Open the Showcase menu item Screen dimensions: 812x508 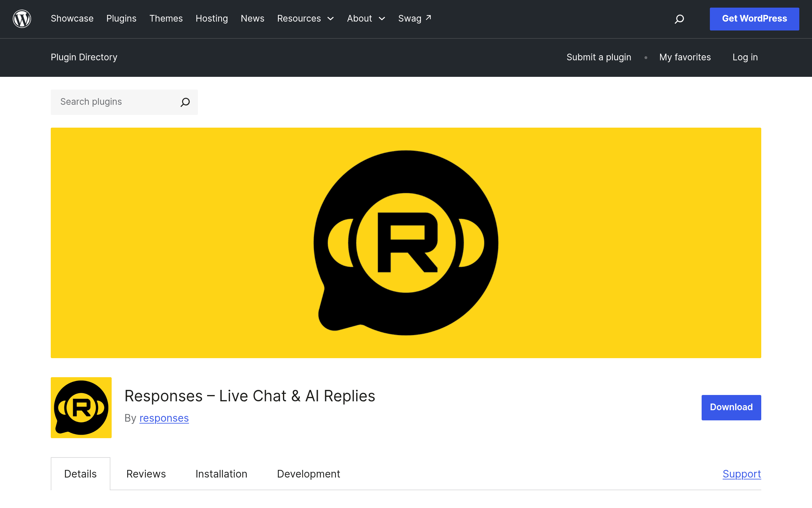coord(72,18)
